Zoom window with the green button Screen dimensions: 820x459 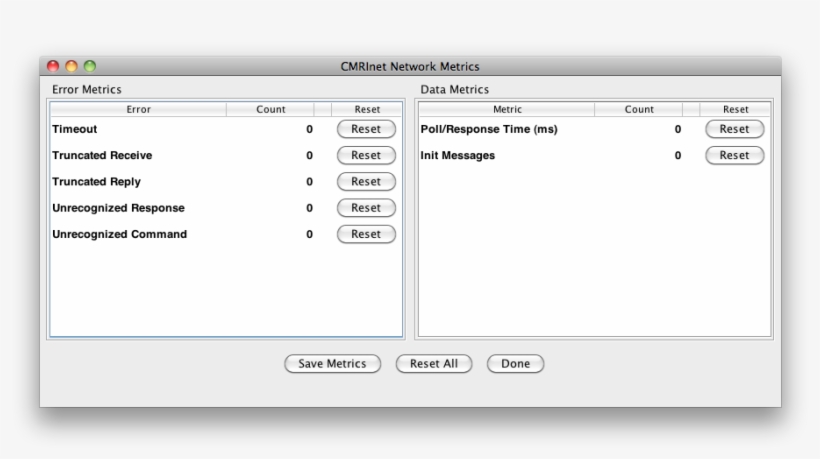pyautogui.click(x=90, y=66)
